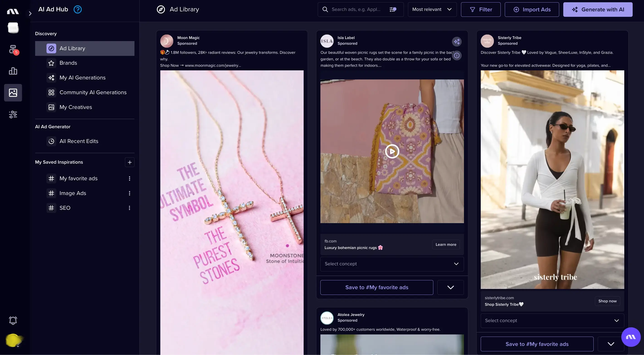Viewport: 644px width, 355px height.
Task: Open the Most relevant sort dropdown
Action: 432,10
